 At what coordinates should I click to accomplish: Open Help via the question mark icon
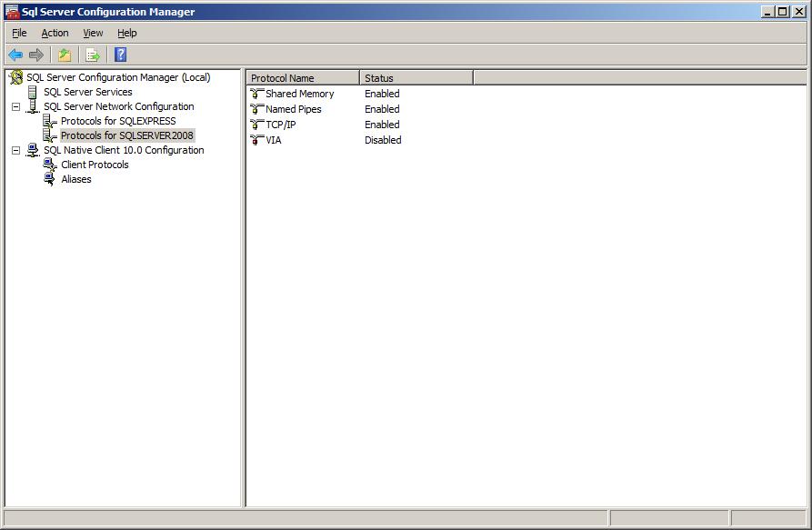click(121, 55)
